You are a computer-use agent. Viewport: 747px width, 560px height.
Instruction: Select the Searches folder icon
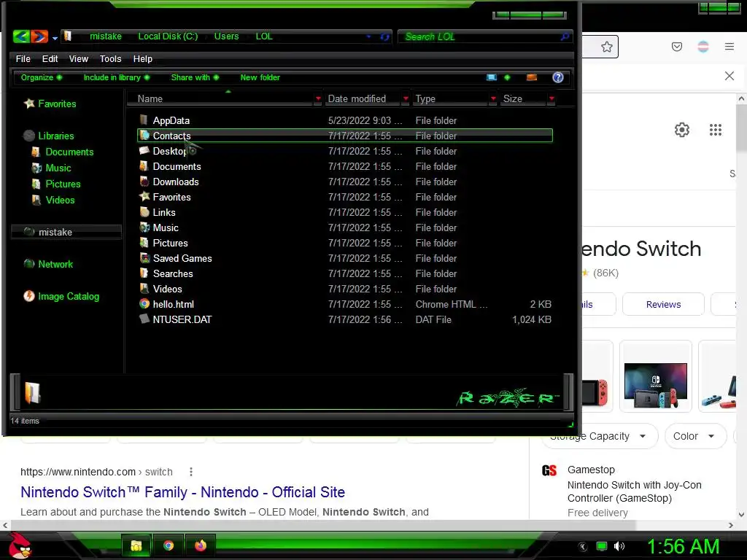[144, 273]
